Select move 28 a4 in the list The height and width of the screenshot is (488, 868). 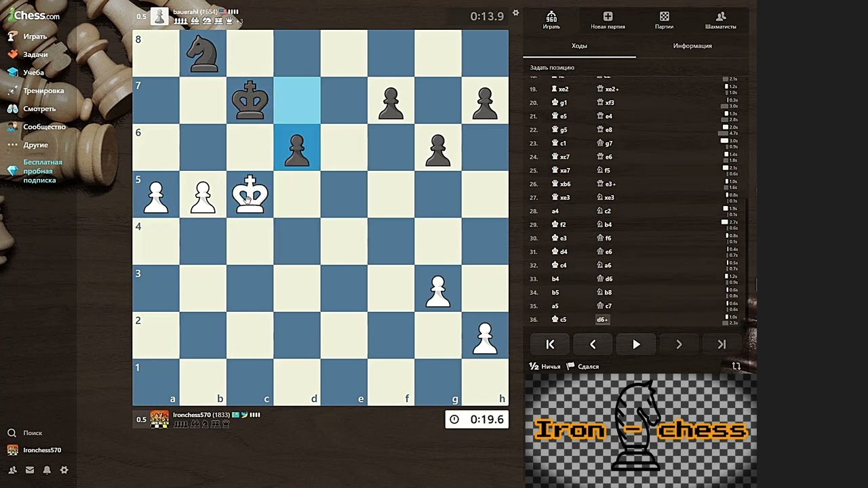pyautogui.click(x=555, y=211)
